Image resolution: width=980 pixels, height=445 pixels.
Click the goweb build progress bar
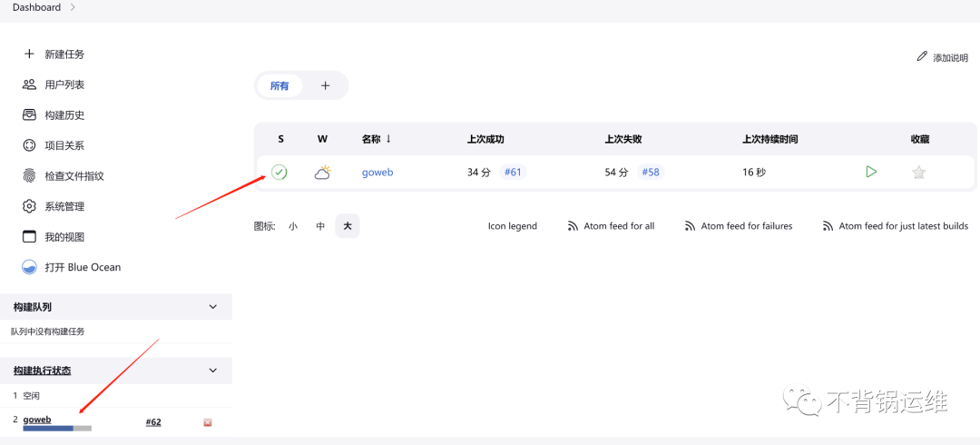click(x=57, y=429)
